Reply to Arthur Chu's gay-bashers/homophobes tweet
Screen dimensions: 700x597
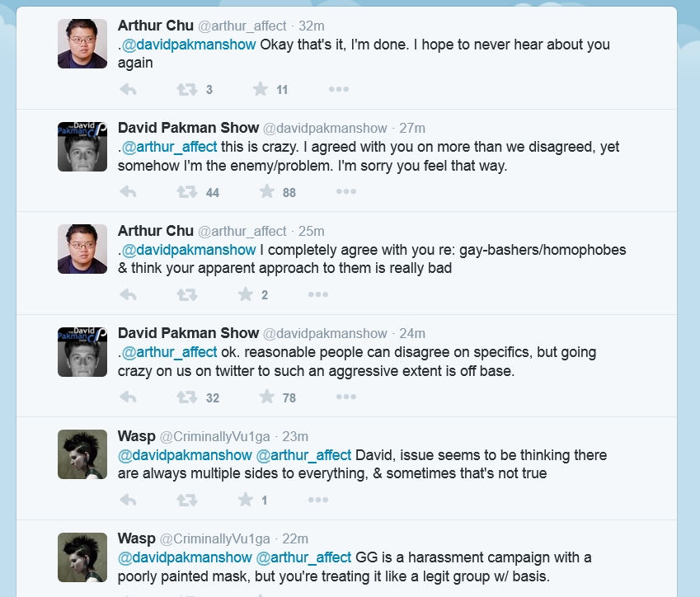pos(128,294)
